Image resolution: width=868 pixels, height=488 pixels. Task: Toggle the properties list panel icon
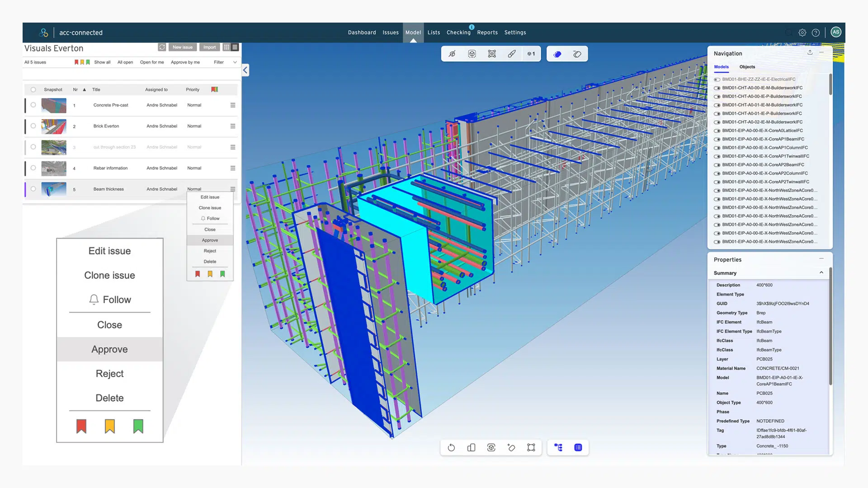click(x=578, y=447)
